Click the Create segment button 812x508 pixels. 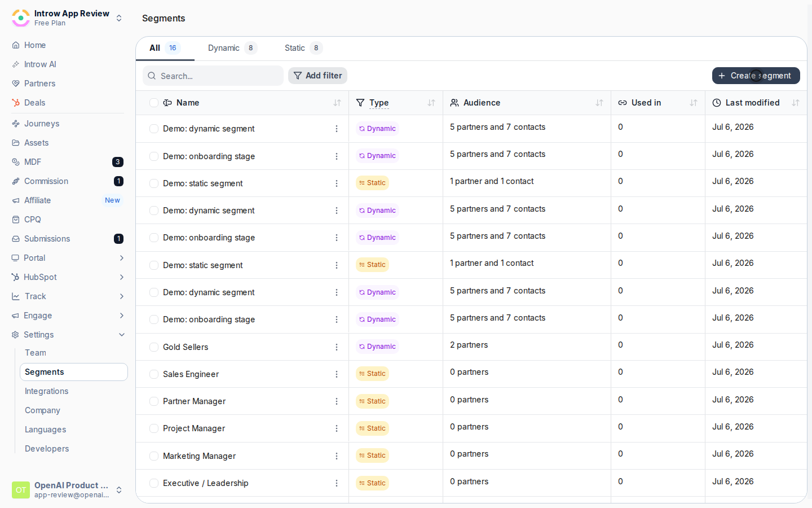756,76
